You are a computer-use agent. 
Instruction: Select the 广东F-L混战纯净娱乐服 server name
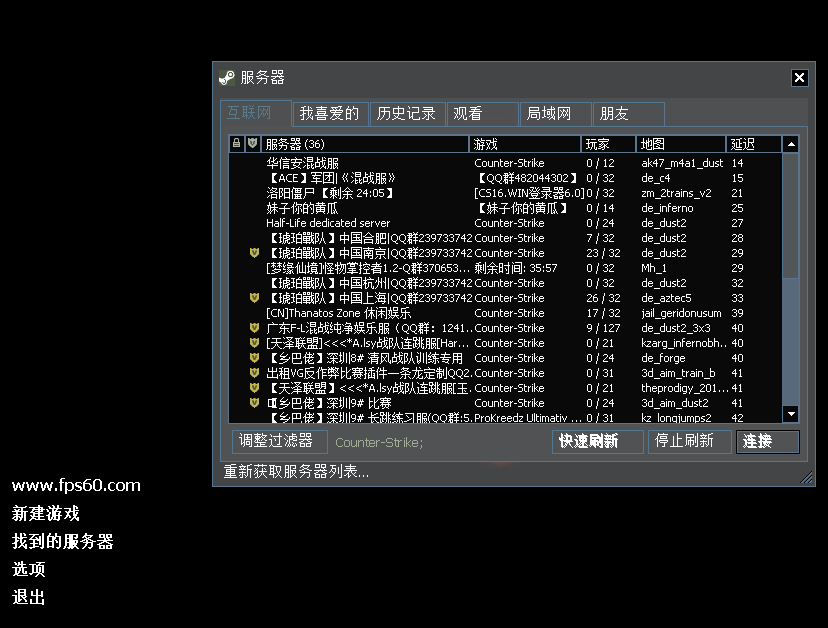369,328
